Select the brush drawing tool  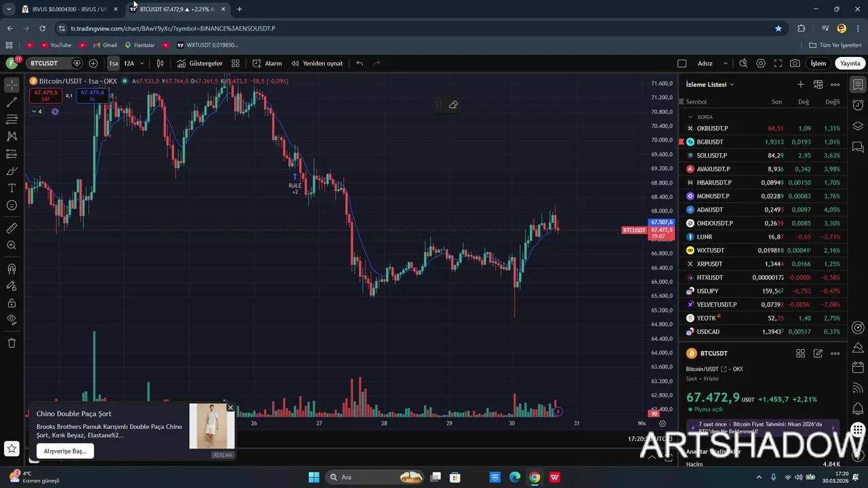12,171
